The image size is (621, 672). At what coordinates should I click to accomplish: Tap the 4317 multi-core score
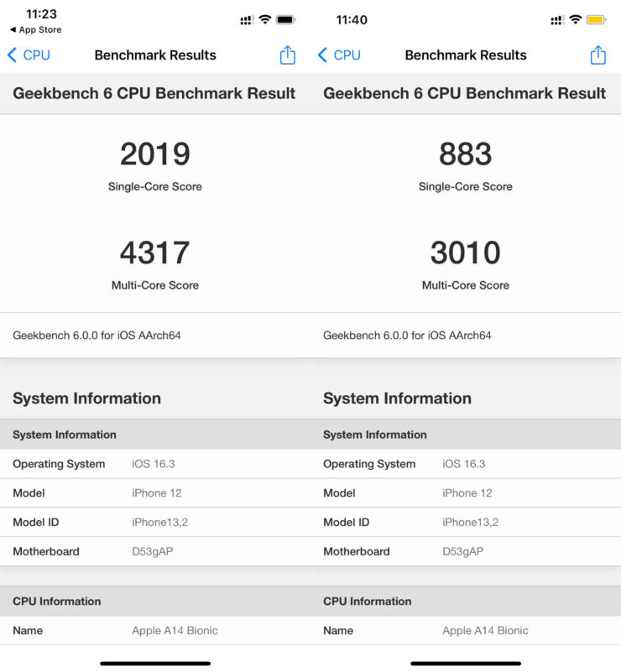pyautogui.click(x=155, y=253)
